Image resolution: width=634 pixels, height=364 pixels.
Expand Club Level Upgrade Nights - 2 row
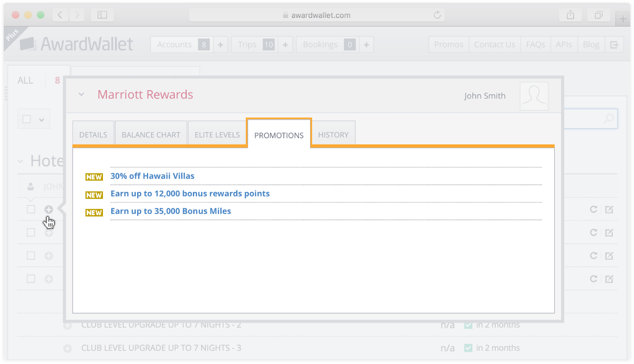click(68, 326)
